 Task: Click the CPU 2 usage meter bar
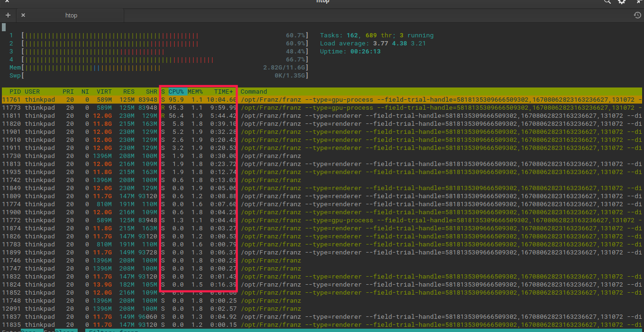(165, 44)
